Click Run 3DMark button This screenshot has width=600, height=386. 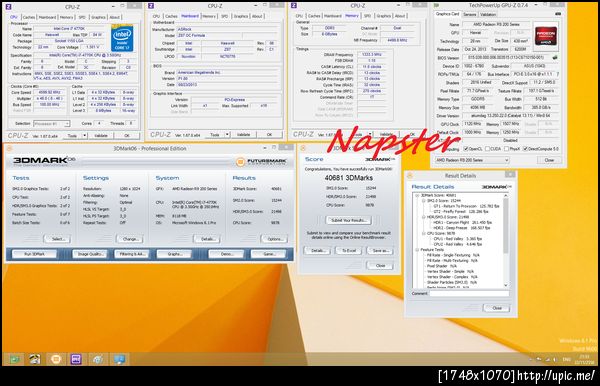34,254
